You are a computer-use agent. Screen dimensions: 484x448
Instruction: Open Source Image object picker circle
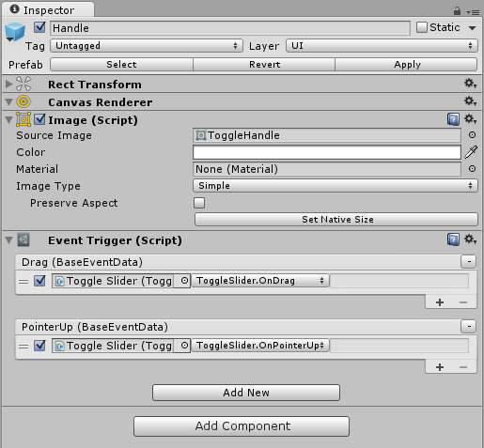click(x=472, y=135)
